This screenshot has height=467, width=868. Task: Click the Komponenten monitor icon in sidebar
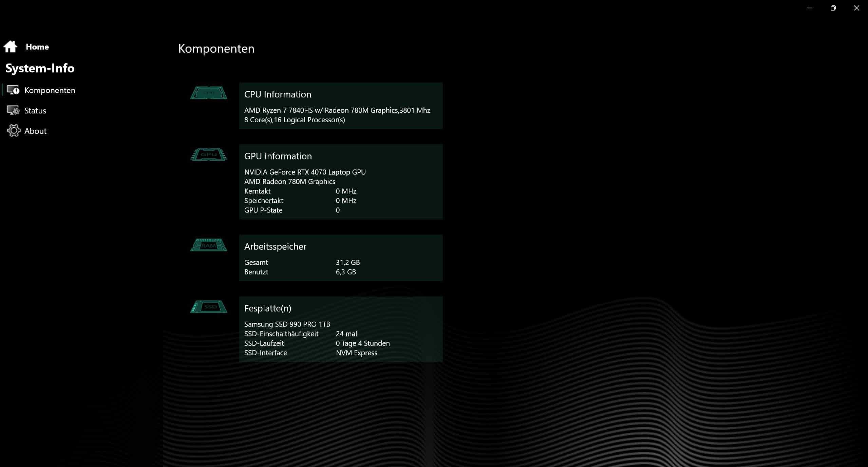(13, 90)
